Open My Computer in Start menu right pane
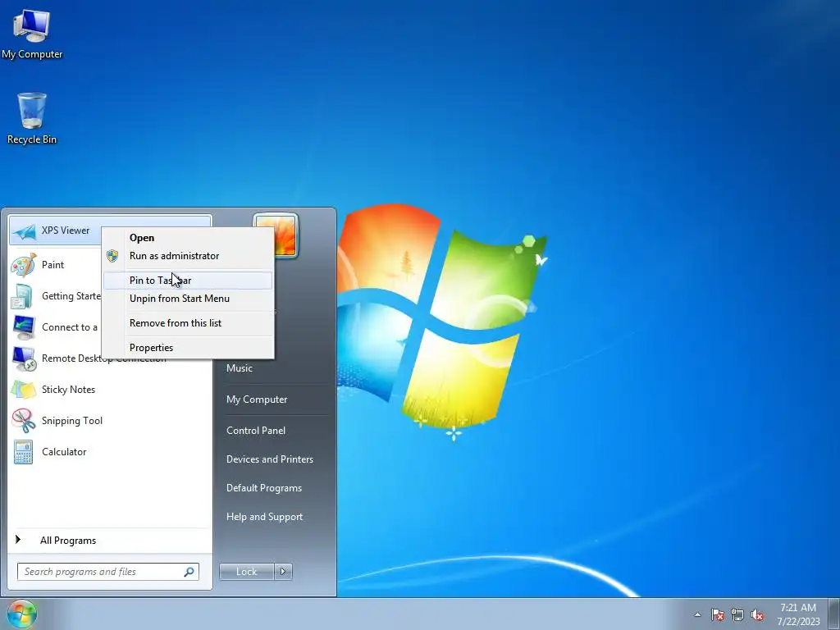Image resolution: width=840 pixels, height=630 pixels. (x=257, y=399)
